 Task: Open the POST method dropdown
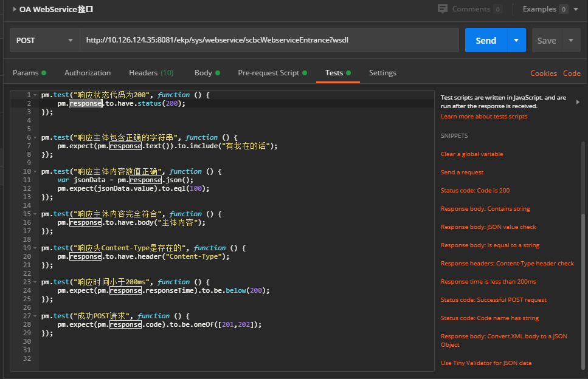(x=44, y=40)
